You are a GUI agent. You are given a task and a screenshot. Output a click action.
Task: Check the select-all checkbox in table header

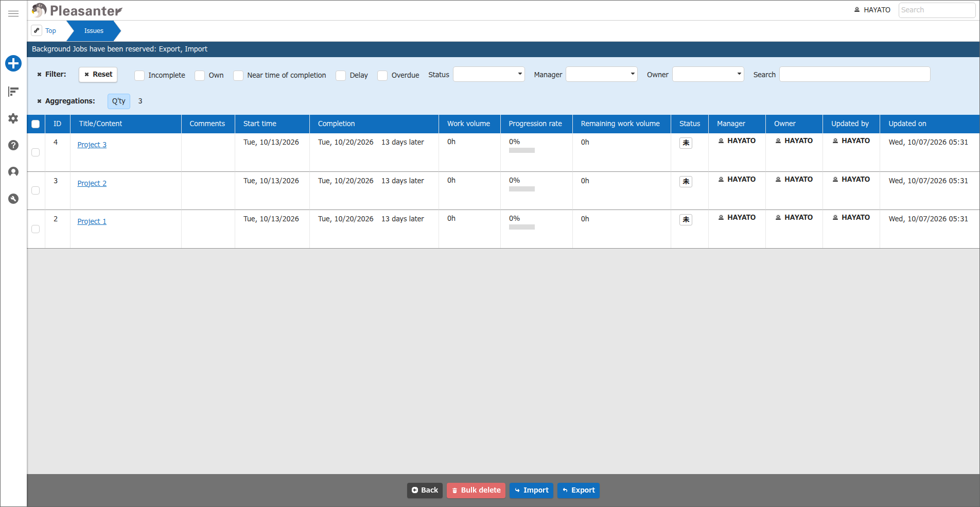coord(36,124)
